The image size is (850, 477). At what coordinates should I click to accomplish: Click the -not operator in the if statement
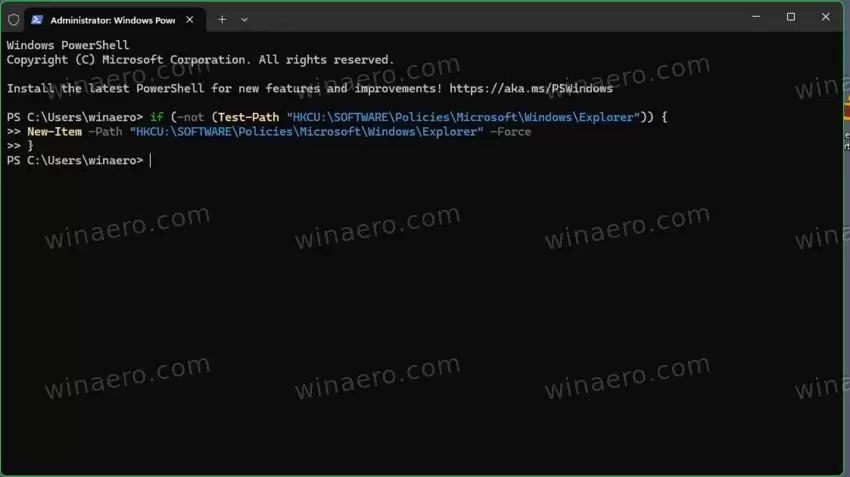190,117
